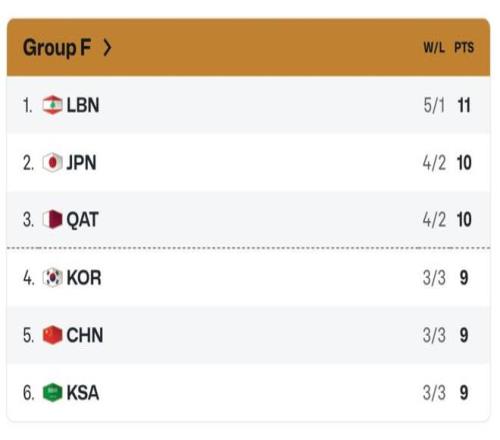Expand Group F with the chevron arrow
The width and height of the screenshot is (500, 440).
107,48
